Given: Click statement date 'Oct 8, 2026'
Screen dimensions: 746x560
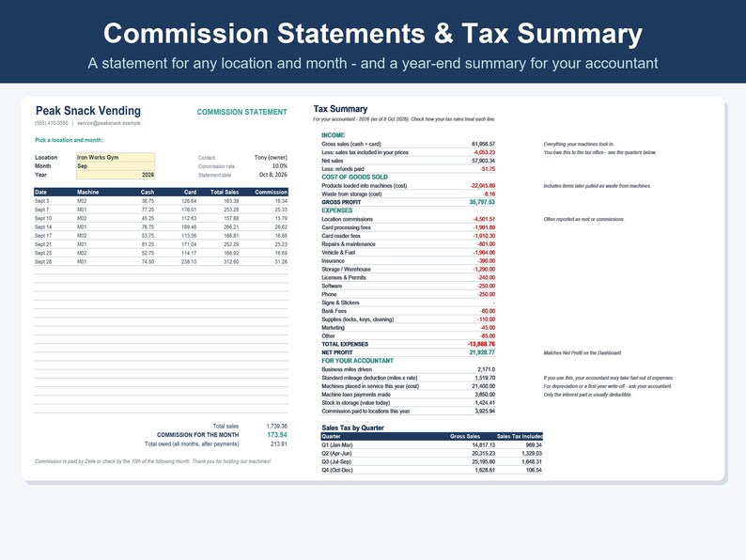Looking at the screenshot, I should point(273,175).
